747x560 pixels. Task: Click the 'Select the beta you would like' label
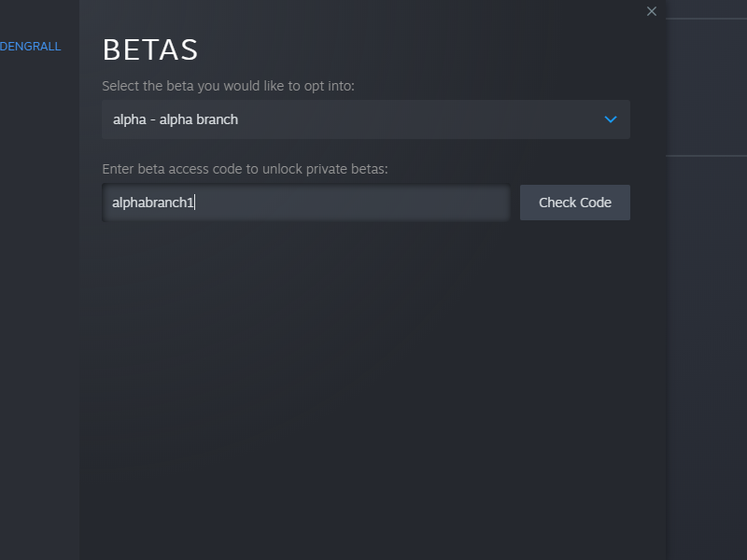(228, 86)
